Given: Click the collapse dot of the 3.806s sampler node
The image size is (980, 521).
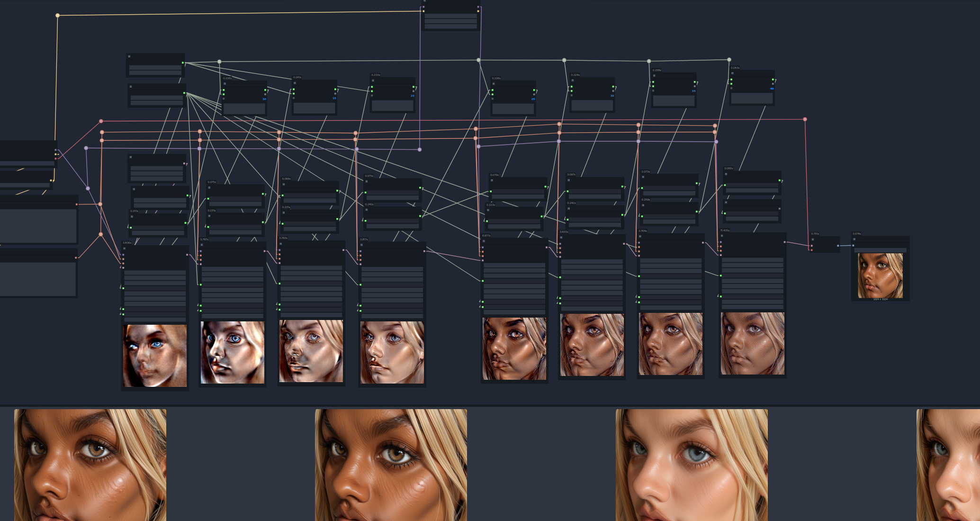Looking at the screenshot, I should pyautogui.click(x=125, y=248).
